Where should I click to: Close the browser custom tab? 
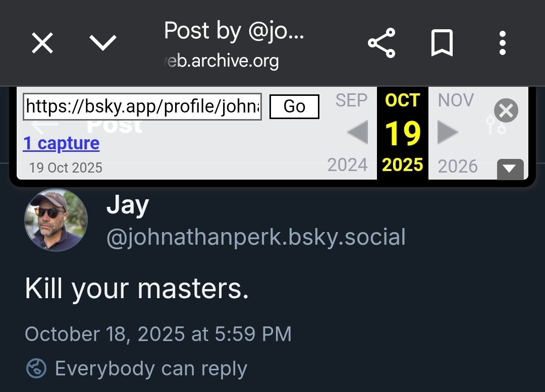[x=42, y=43]
